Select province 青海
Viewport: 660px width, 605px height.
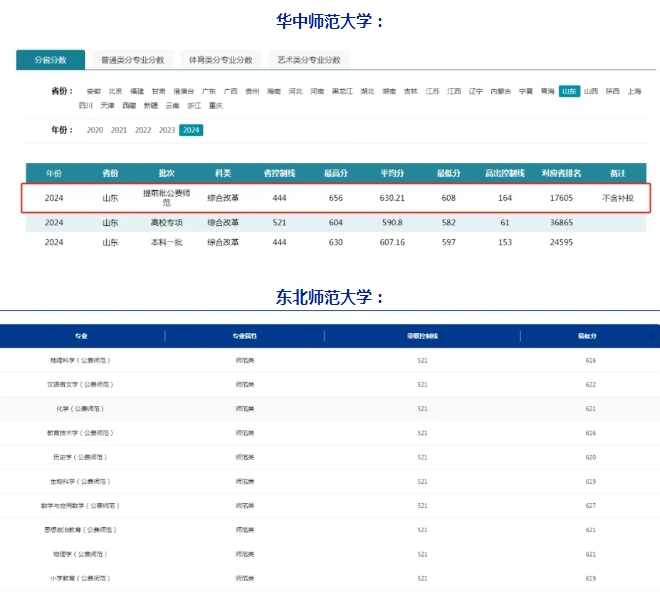pyautogui.click(x=548, y=91)
